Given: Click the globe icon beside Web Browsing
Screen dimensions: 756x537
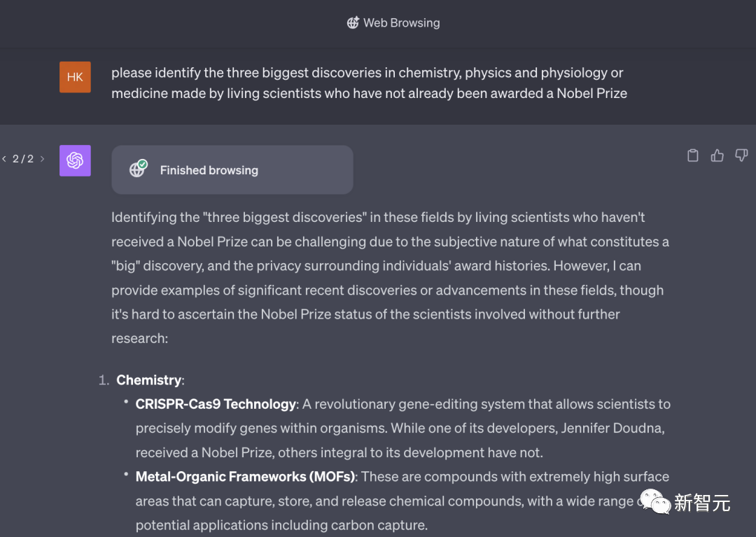Looking at the screenshot, I should point(353,22).
